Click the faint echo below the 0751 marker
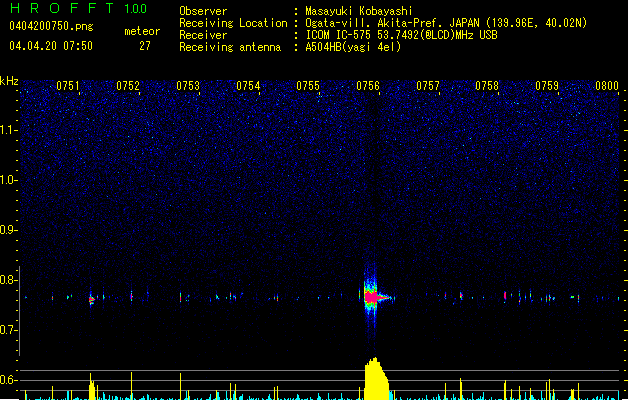The height and width of the screenshot is (400, 629). (x=91, y=298)
